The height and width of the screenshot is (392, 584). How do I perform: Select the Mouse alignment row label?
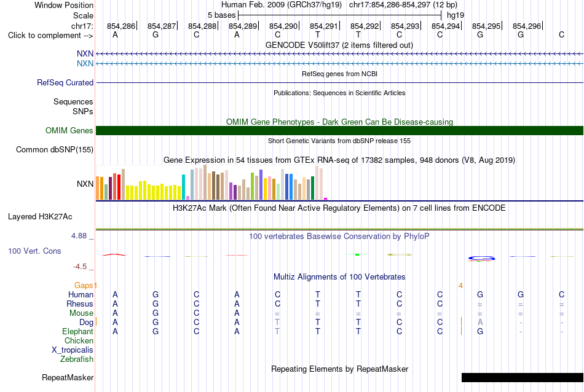[81, 313]
